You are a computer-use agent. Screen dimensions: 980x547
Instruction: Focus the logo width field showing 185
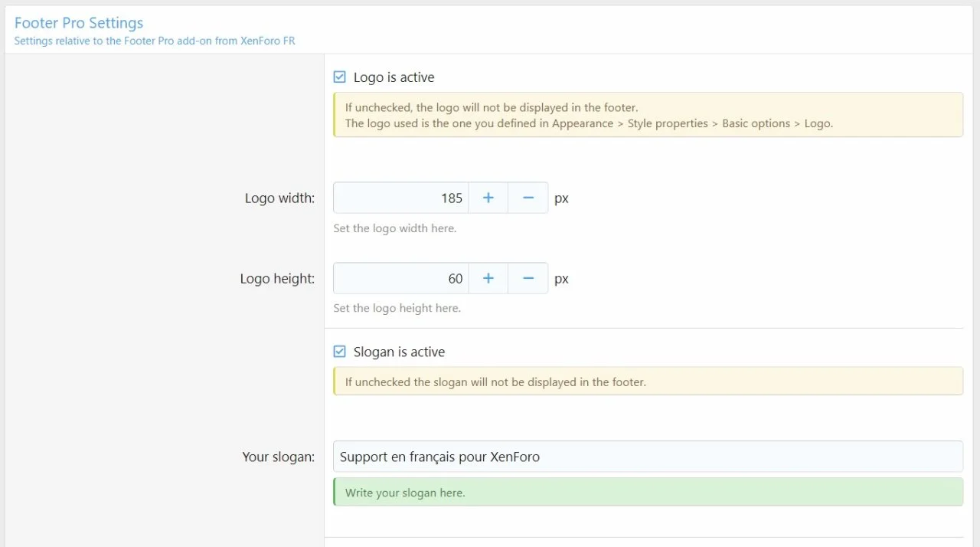[400, 198]
